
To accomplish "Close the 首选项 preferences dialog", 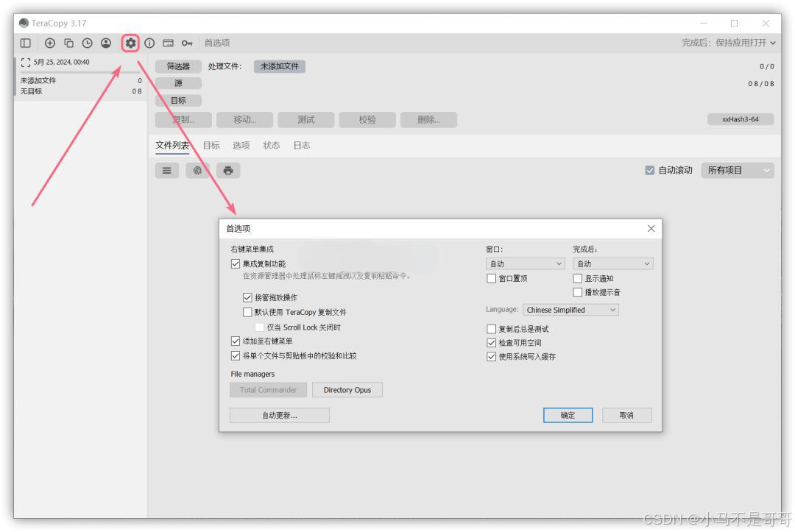I will (651, 229).
